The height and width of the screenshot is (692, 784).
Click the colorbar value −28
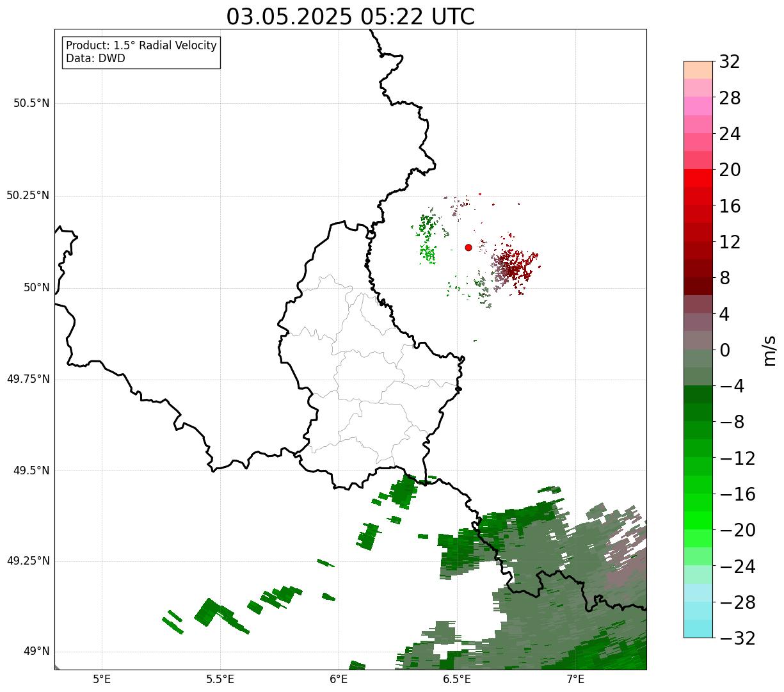click(x=737, y=602)
